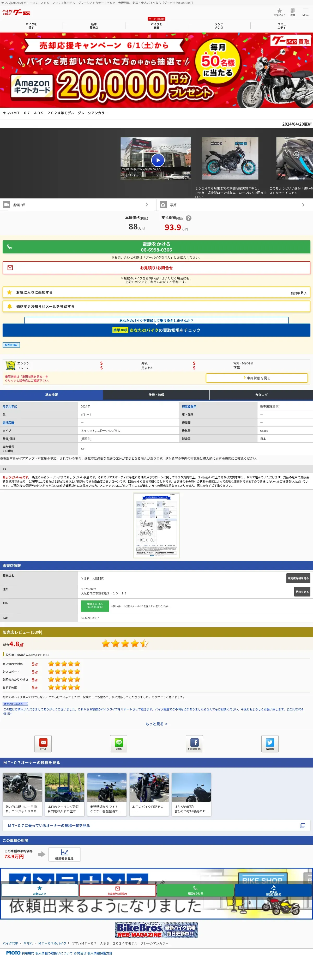313x980 pixels.
Task: Open the hamburger Menu icon
Action: pyautogui.click(x=306, y=12)
